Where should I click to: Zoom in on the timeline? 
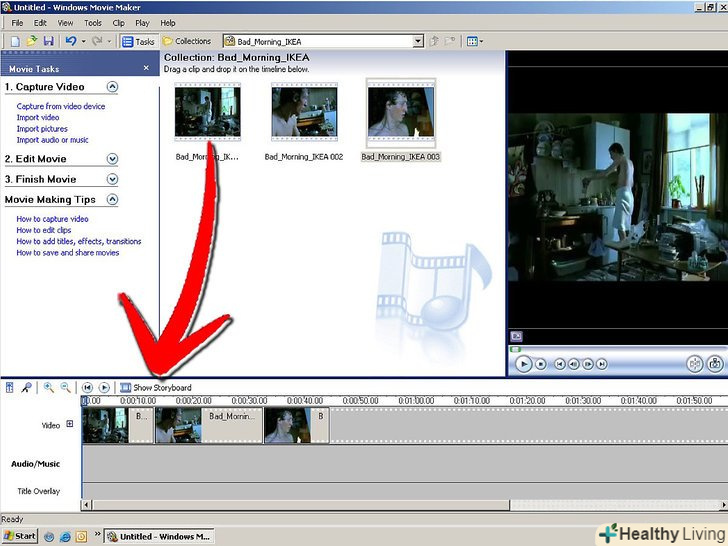pos(48,387)
